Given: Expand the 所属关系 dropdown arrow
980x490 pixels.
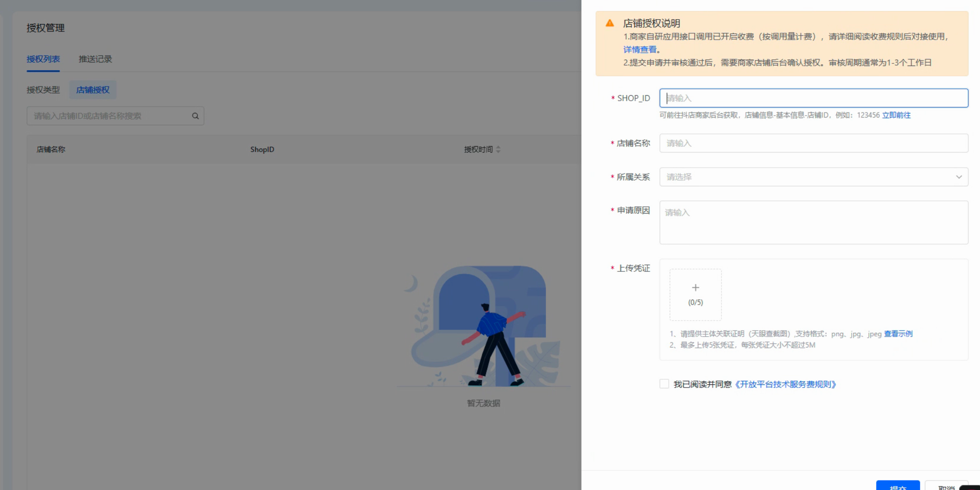Looking at the screenshot, I should pyautogui.click(x=959, y=177).
